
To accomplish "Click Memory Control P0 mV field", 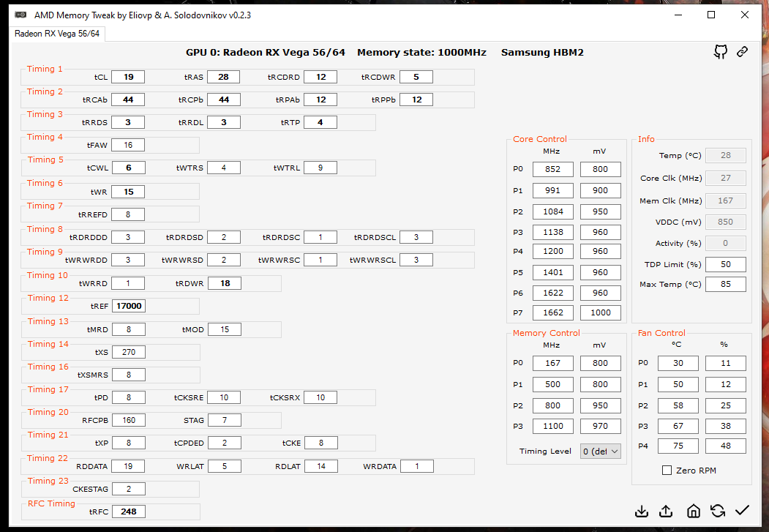I will pos(600,364).
